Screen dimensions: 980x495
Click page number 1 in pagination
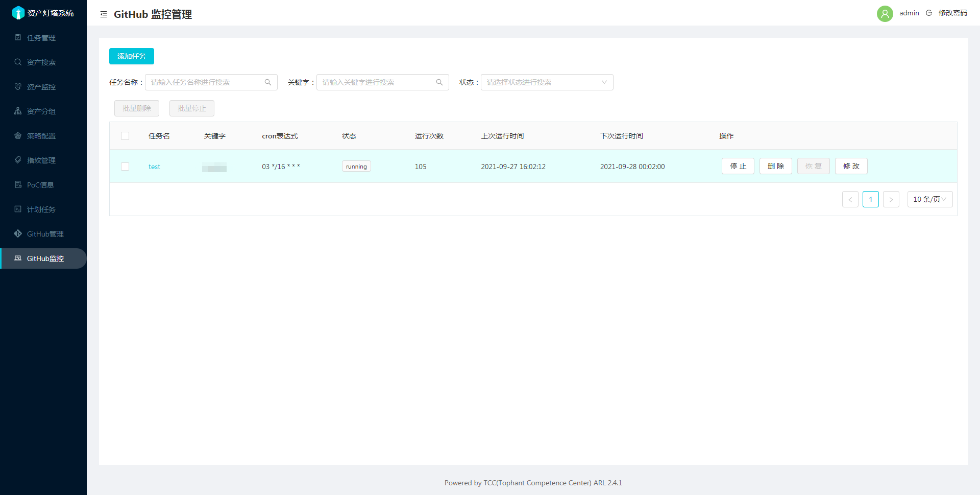click(870, 199)
